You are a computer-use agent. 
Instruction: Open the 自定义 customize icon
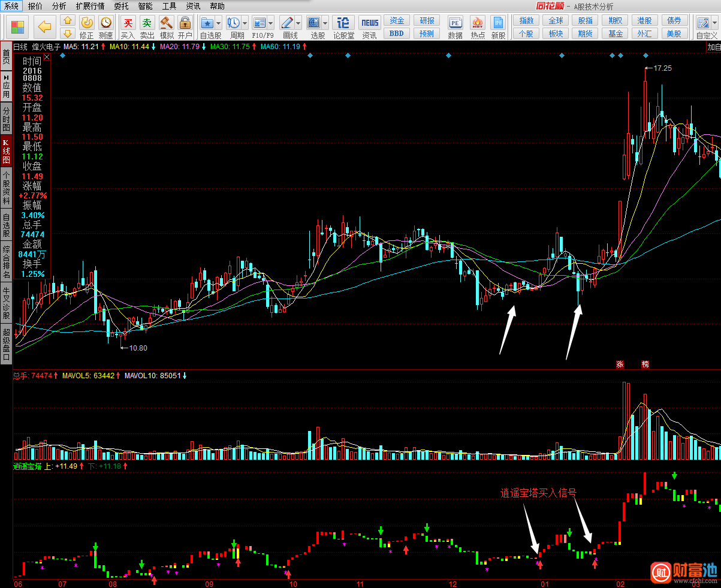coord(703,23)
